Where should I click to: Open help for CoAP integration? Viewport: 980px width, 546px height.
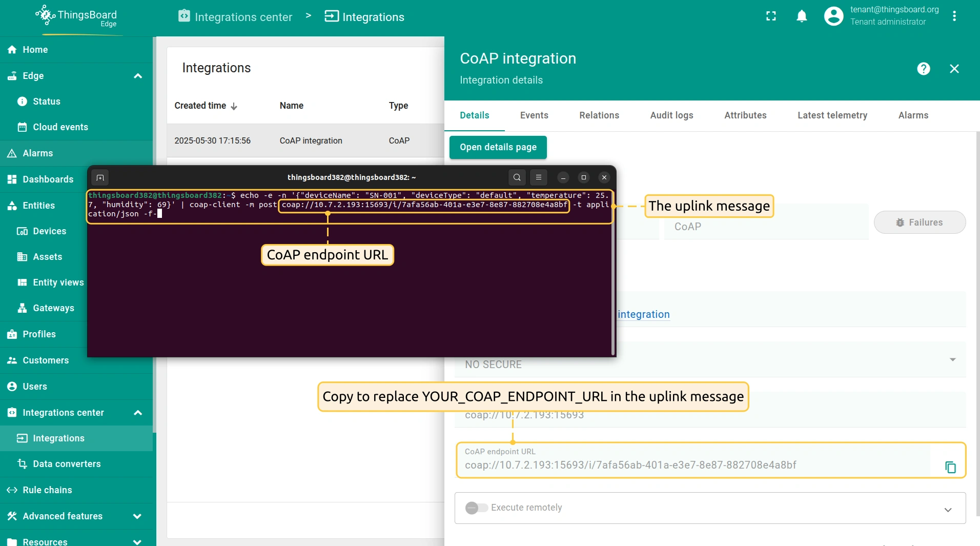tap(923, 69)
